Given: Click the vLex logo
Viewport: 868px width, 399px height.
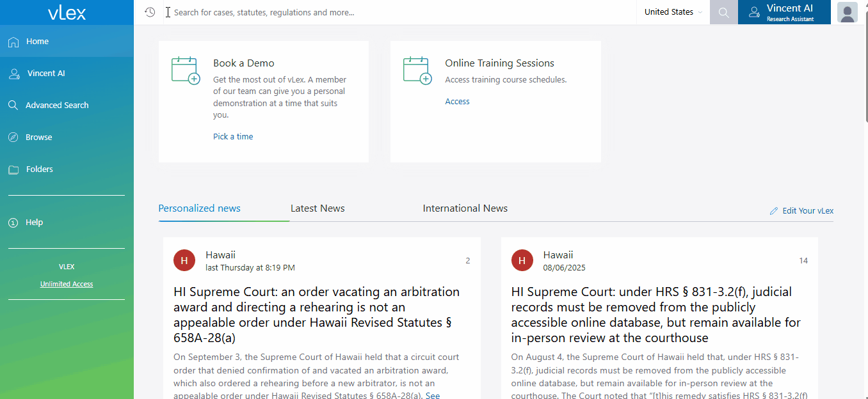Looking at the screenshot, I should tap(67, 12).
